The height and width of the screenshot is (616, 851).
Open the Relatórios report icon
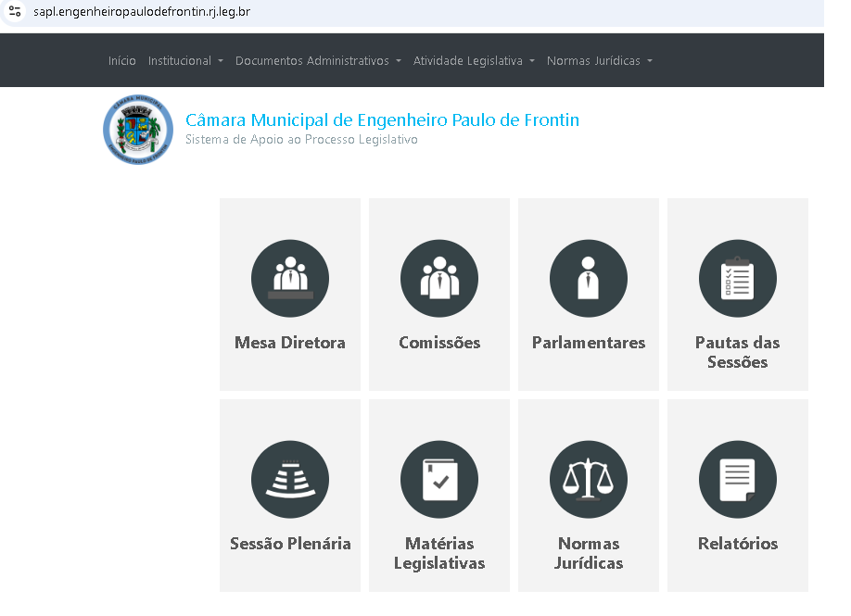(737, 479)
